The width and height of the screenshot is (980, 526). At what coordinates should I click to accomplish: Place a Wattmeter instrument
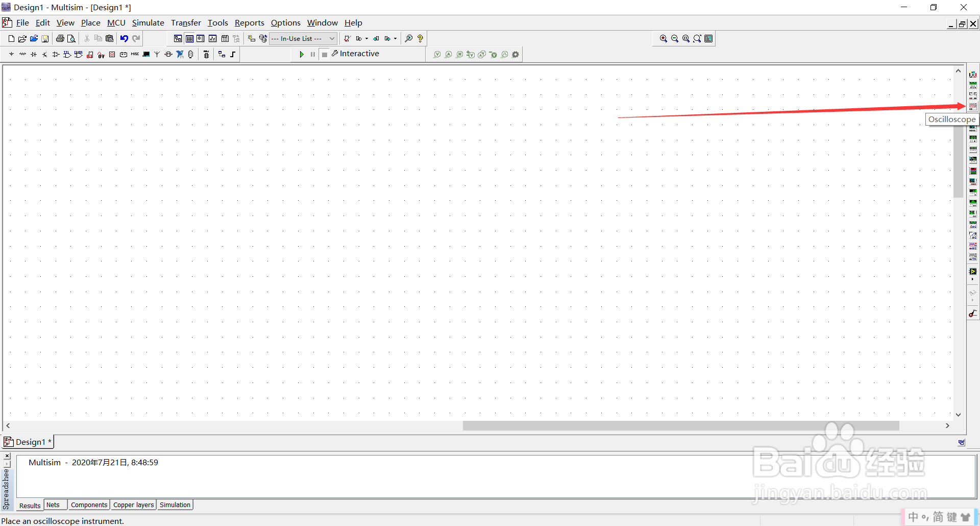[x=973, y=95]
